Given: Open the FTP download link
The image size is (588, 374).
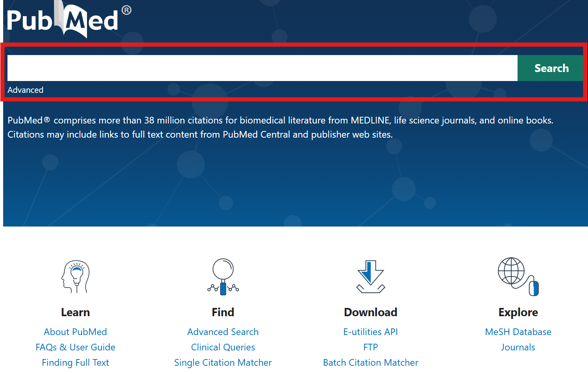Looking at the screenshot, I should coord(371,347).
